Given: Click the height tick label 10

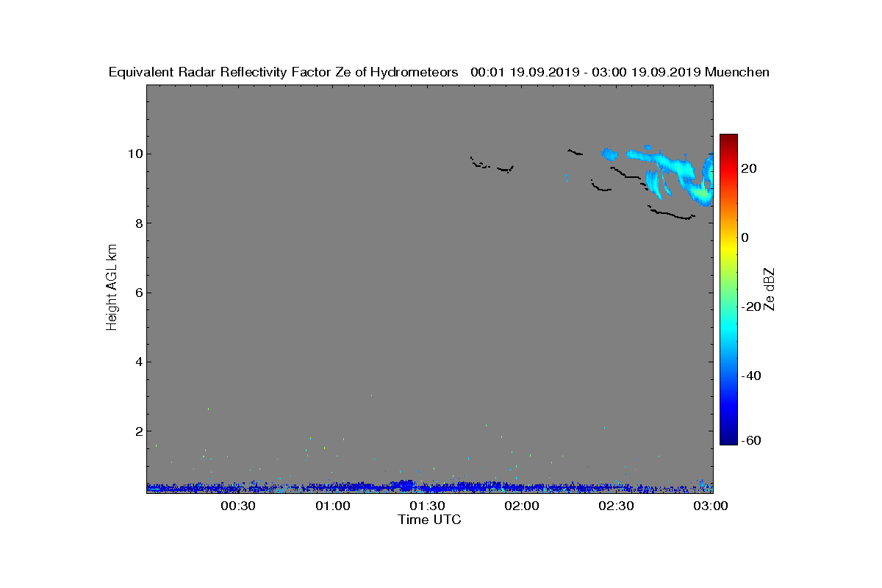Looking at the screenshot, I should 134,154.
